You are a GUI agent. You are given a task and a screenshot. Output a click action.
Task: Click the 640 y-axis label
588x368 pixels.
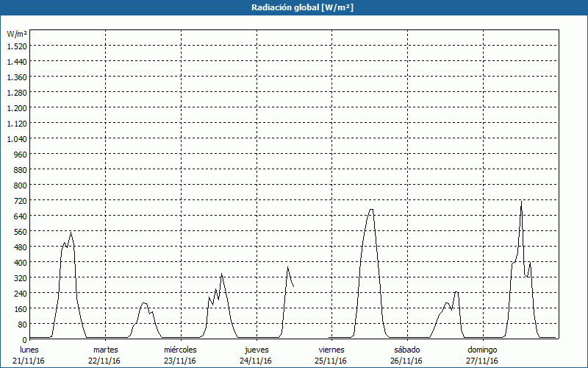click(21, 216)
